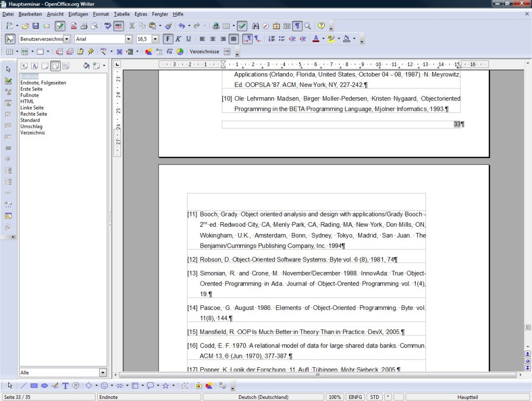Cut the selection with the scissors icon
532x401 pixels.
click(132, 26)
